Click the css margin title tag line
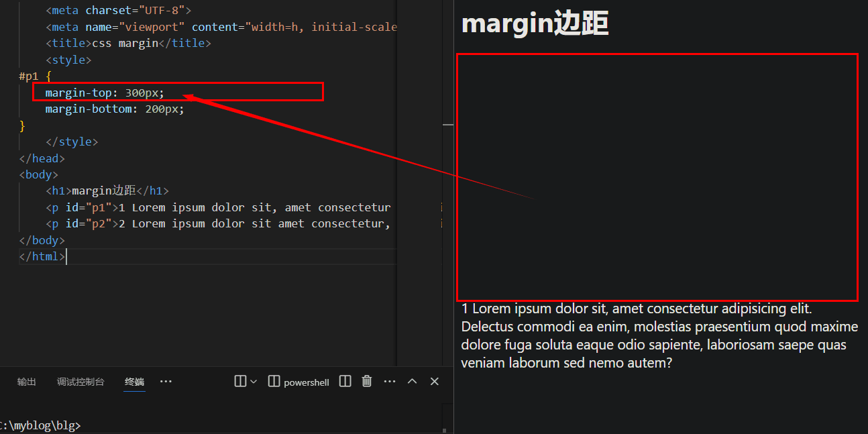This screenshot has width=868, height=434. tap(128, 44)
